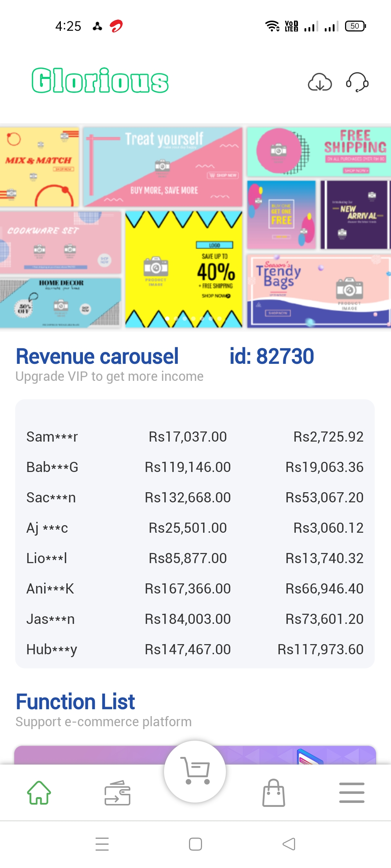Select the Sam***r revenue row
The width and height of the screenshot is (391, 868).
(195, 437)
